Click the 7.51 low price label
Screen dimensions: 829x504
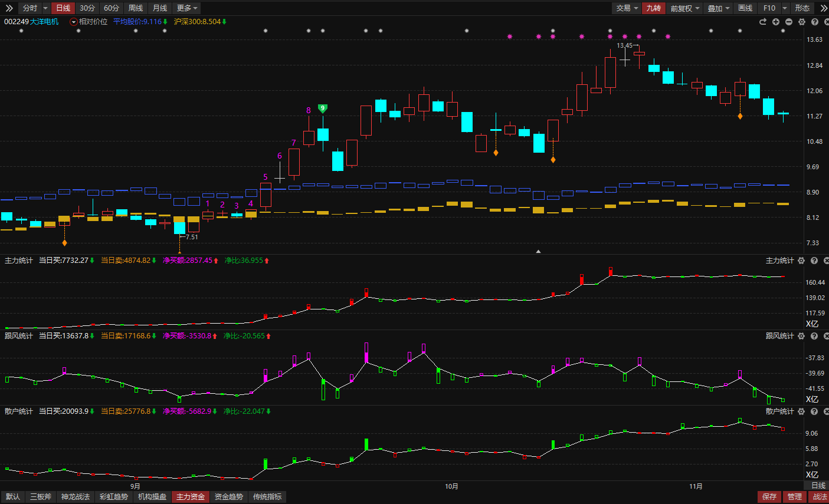[192, 237]
